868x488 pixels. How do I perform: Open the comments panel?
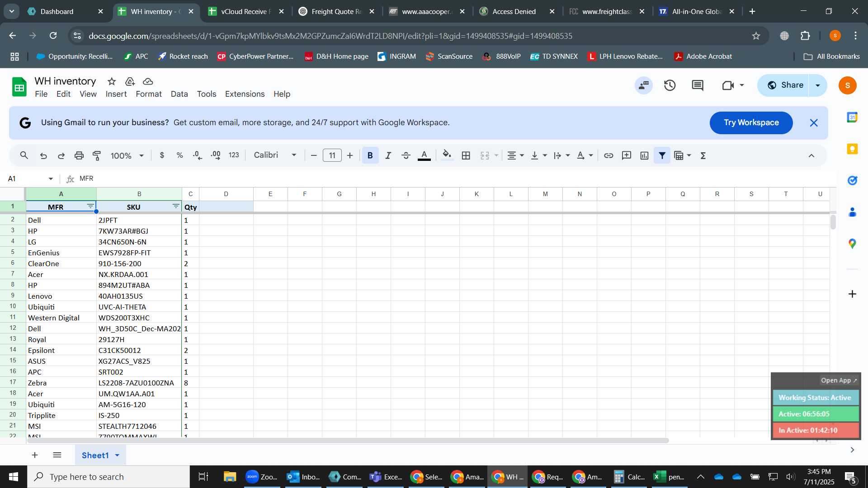click(698, 85)
